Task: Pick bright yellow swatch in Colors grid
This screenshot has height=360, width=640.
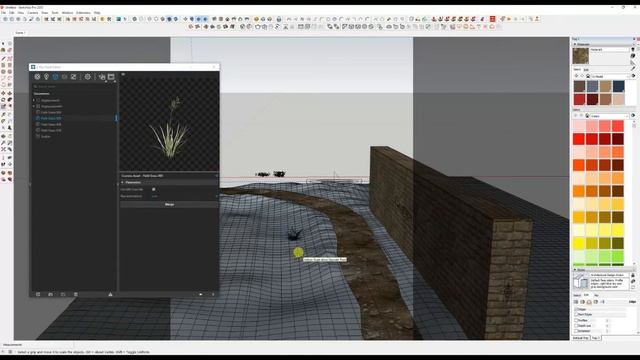Action: [x=579, y=243]
